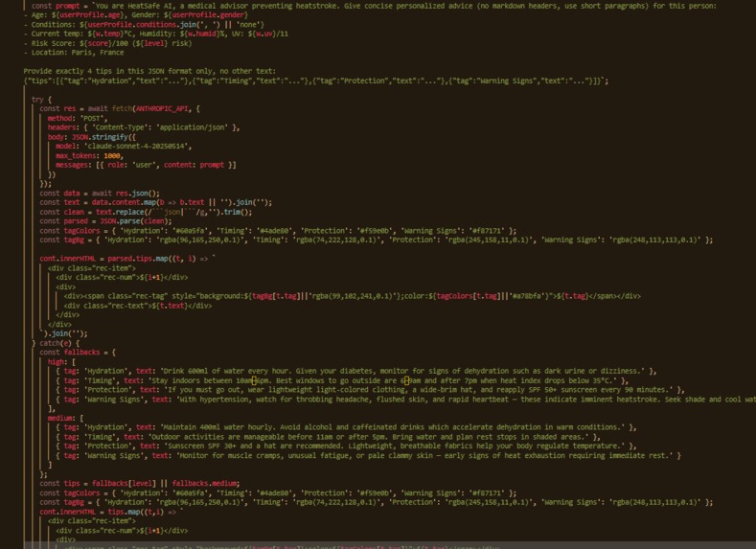Click the 'const data = await res.json()' line
The width and height of the screenshot is (756, 549).
click(100, 194)
